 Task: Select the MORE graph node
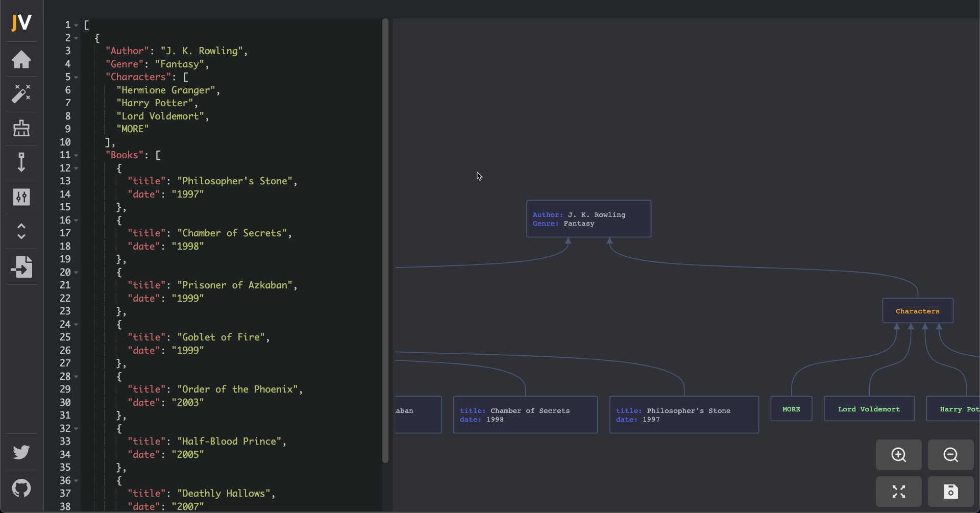pos(791,409)
